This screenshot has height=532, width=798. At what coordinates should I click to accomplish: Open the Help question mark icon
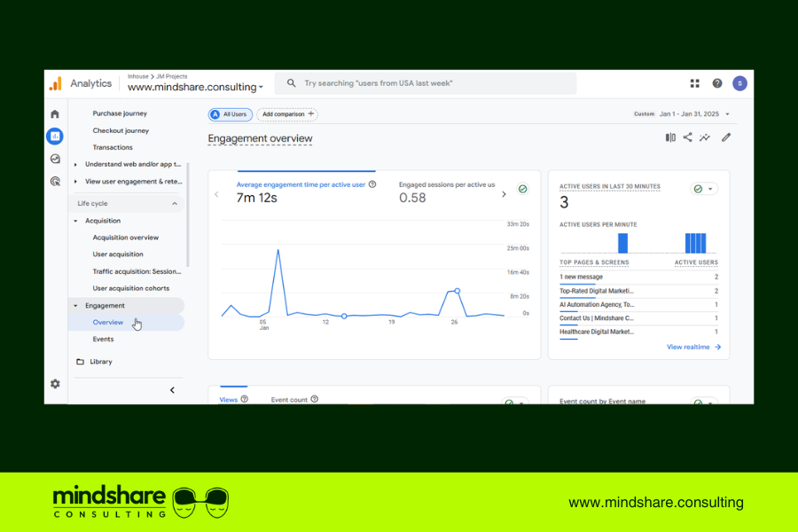pos(717,83)
